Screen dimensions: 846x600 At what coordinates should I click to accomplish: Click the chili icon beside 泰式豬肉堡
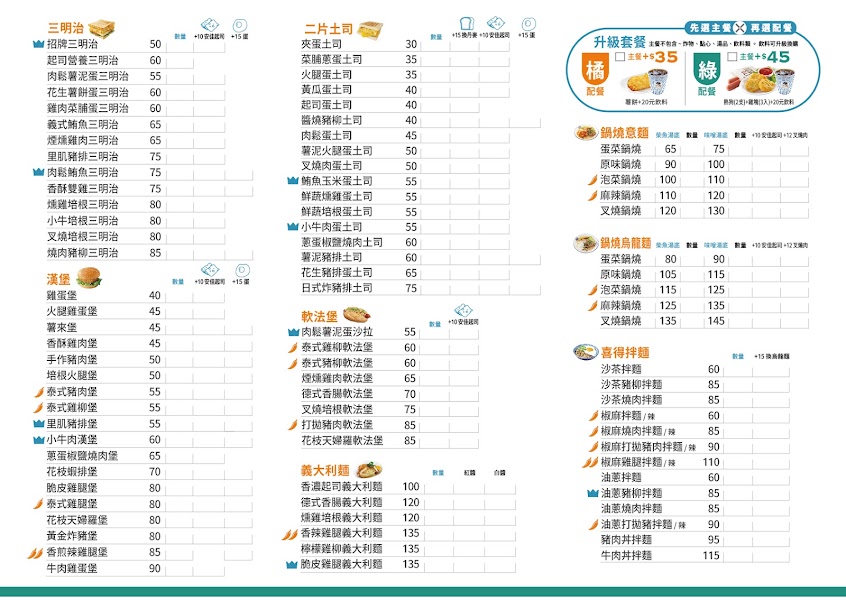(39, 392)
